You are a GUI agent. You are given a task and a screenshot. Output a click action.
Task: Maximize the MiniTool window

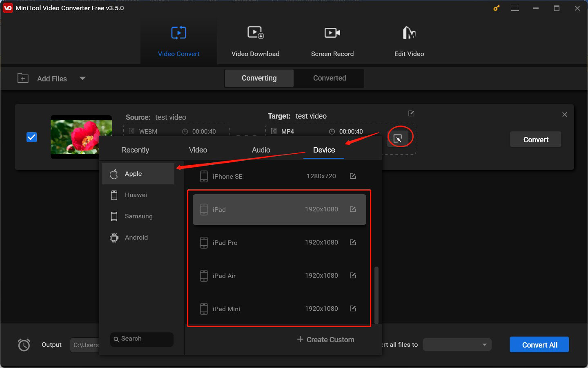pos(556,8)
